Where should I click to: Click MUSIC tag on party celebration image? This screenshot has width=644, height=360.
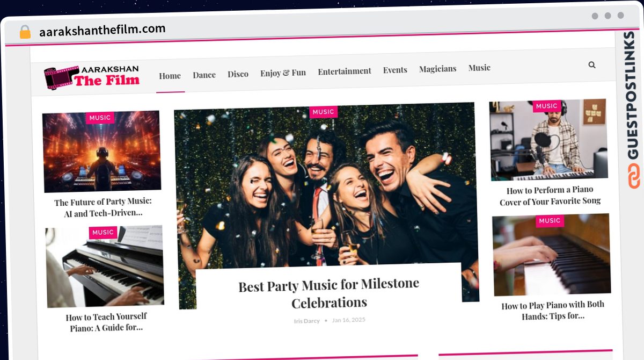pos(323,112)
